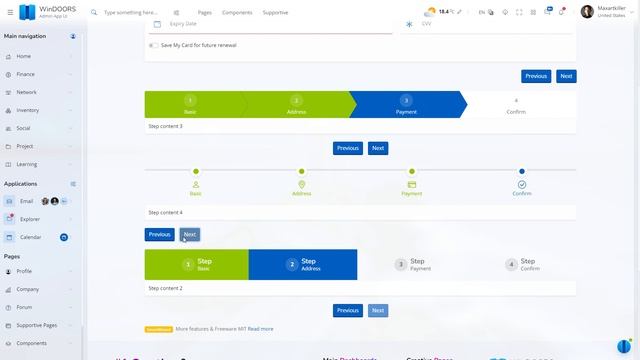
Task: Open the apps grid icon
Action: [533, 12]
